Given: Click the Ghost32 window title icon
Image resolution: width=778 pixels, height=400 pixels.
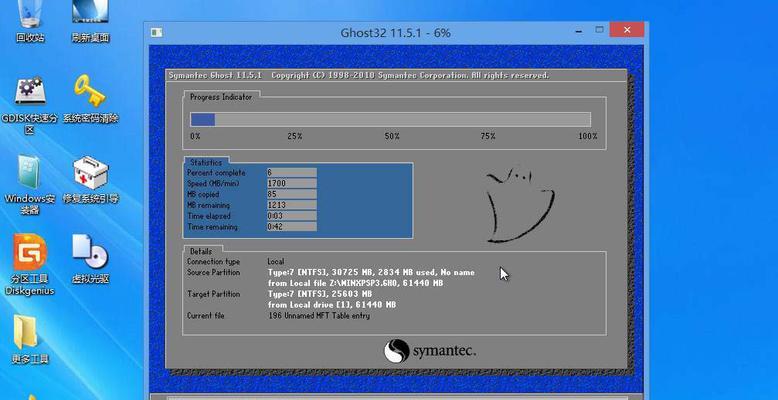Looking at the screenshot, I should click(157, 33).
